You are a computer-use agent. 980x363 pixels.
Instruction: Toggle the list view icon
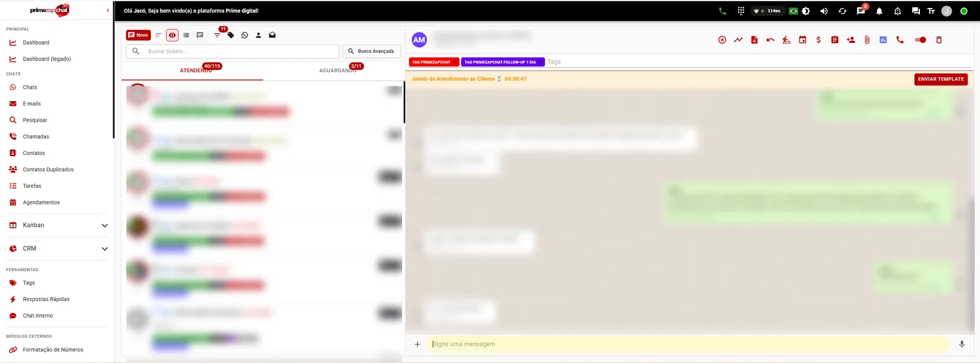pyautogui.click(x=186, y=35)
